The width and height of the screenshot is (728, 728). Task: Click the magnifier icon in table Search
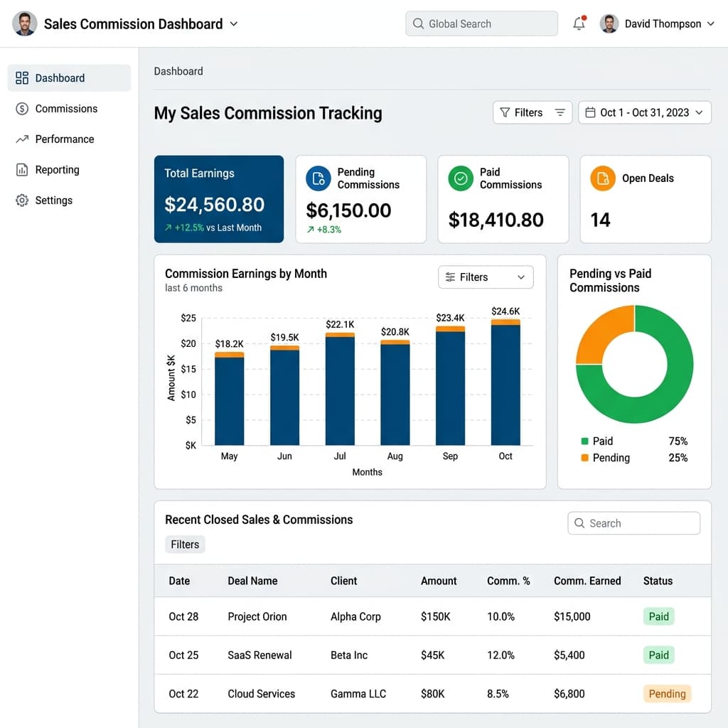pos(579,523)
